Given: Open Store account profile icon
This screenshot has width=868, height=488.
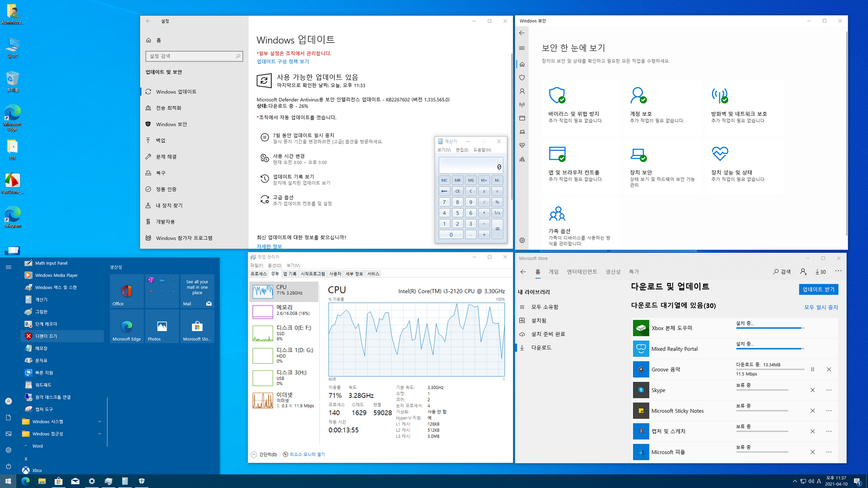Looking at the screenshot, I should 803,272.
